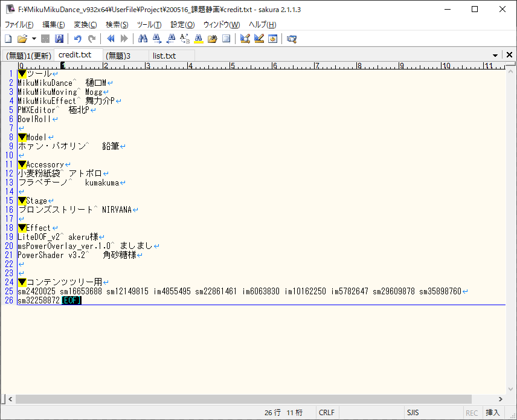Click the SJIS encoding in the status bar
The height and width of the screenshot is (420, 517).
(413, 413)
